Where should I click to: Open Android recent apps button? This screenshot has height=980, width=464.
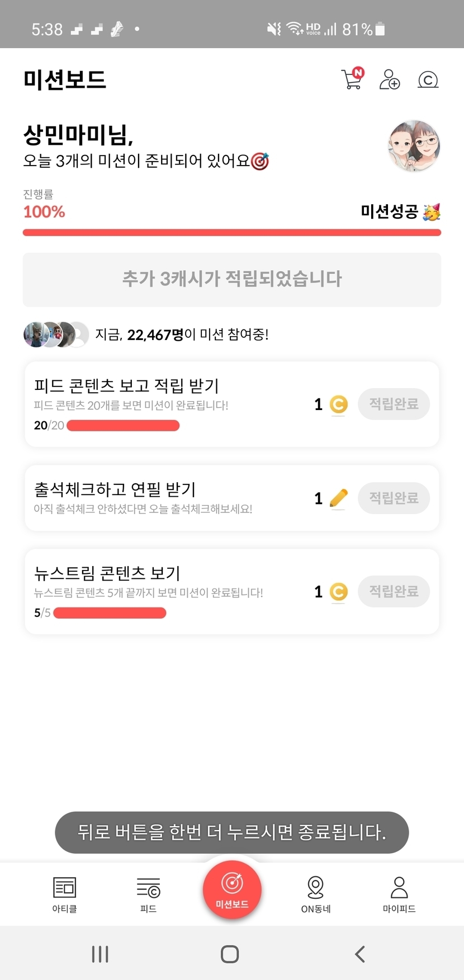(x=100, y=954)
